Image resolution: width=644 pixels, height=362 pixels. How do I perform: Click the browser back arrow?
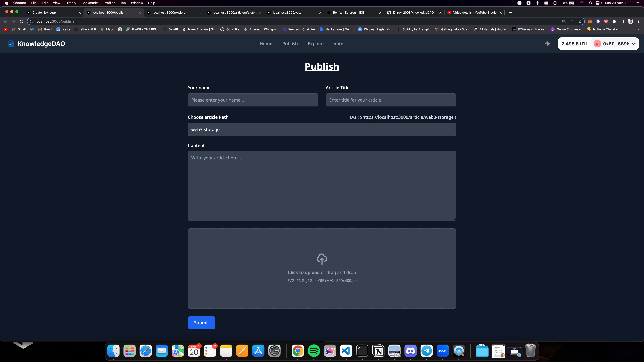point(6,21)
